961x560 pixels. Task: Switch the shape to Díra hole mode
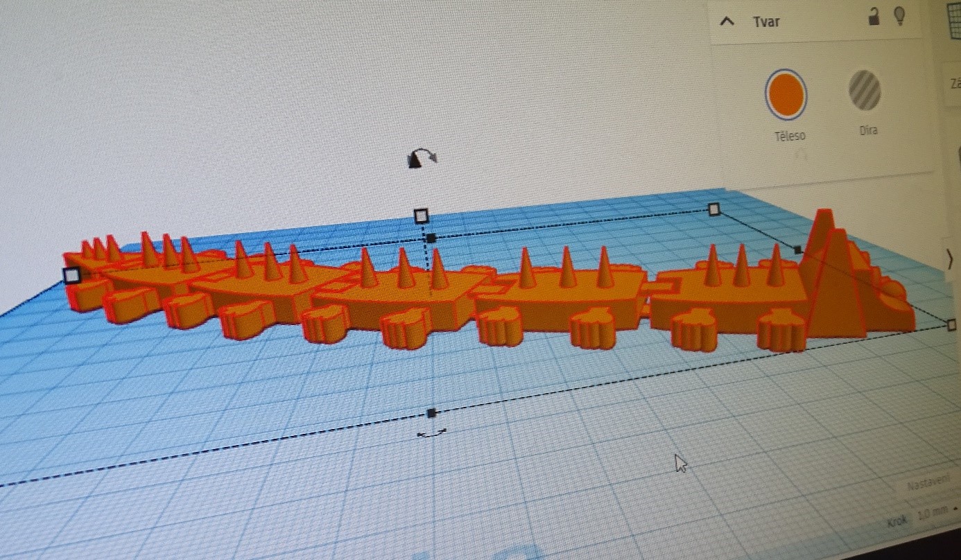click(x=866, y=91)
